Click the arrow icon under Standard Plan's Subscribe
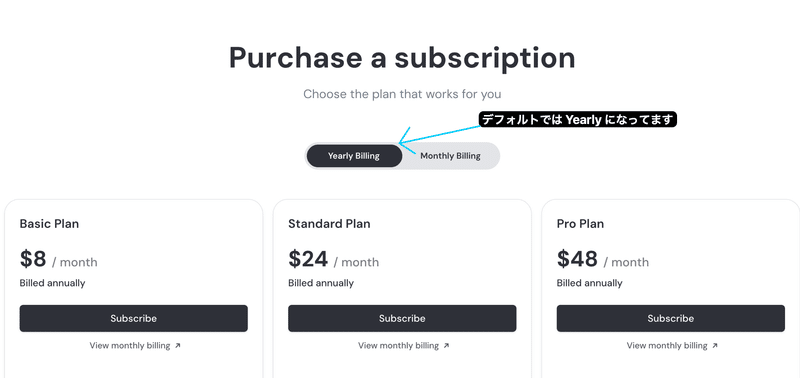Viewport: 800px width, 378px height. click(446, 345)
